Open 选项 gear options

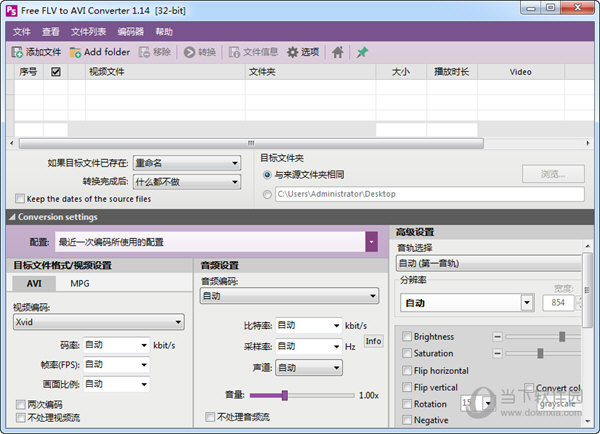(303, 52)
